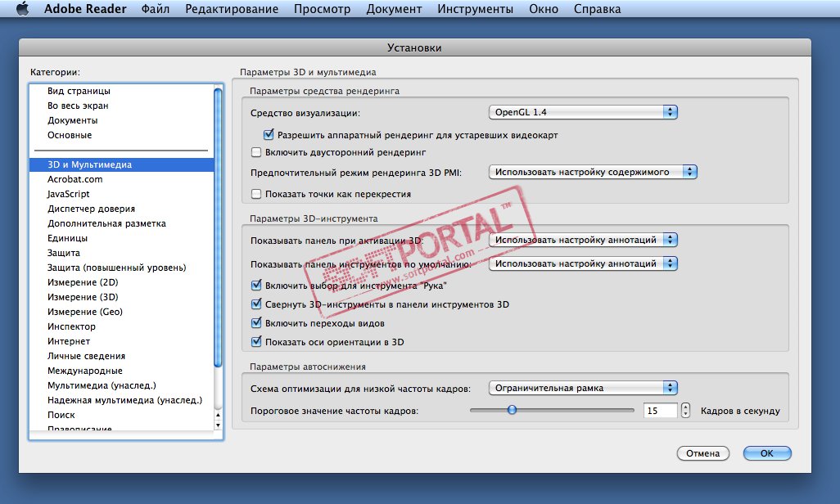Enable Показать точки как перекрестия checkbox
840x504 pixels.
(256, 194)
